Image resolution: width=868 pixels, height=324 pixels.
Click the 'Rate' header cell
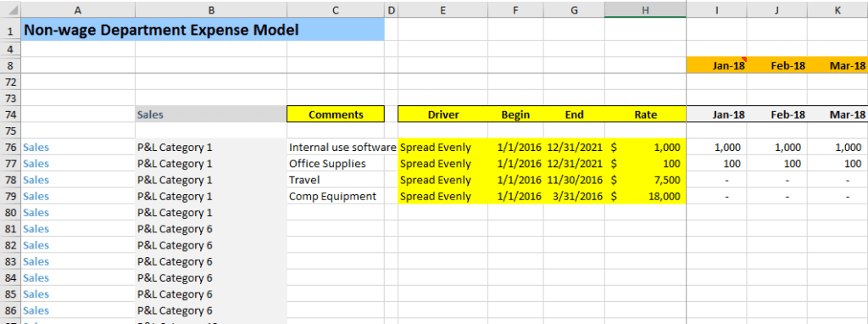[x=645, y=115]
